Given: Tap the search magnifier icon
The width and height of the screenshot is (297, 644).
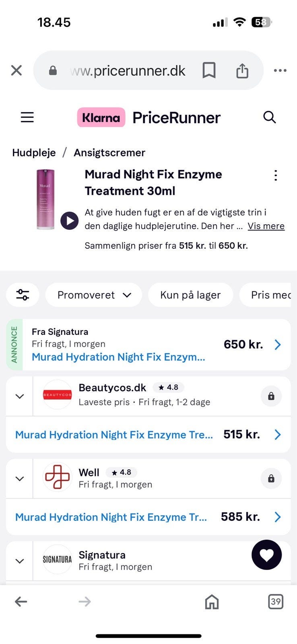Looking at the screenshot, I should pyautogui.click(x=269, y=118).
